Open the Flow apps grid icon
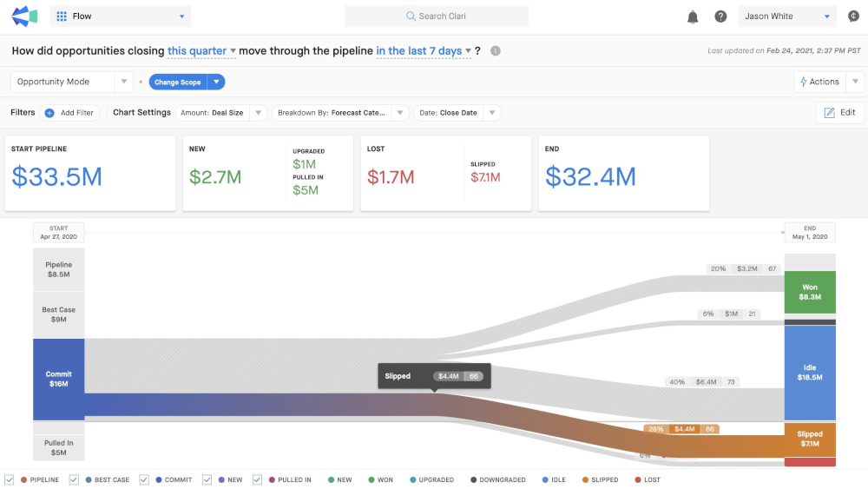Viewport: 868px width, 489px height. (62, 17)
